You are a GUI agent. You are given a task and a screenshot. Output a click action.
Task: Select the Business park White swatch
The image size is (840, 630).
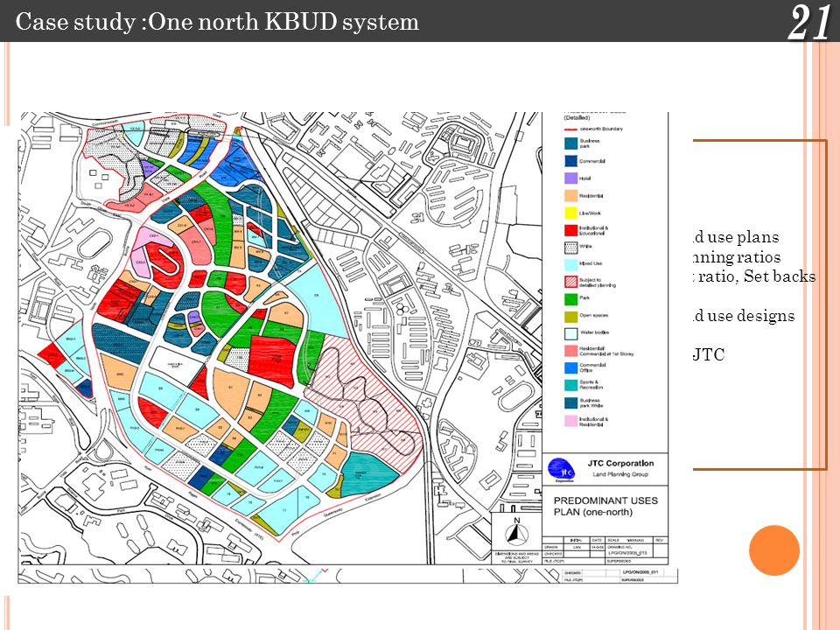tap(570, 402)
